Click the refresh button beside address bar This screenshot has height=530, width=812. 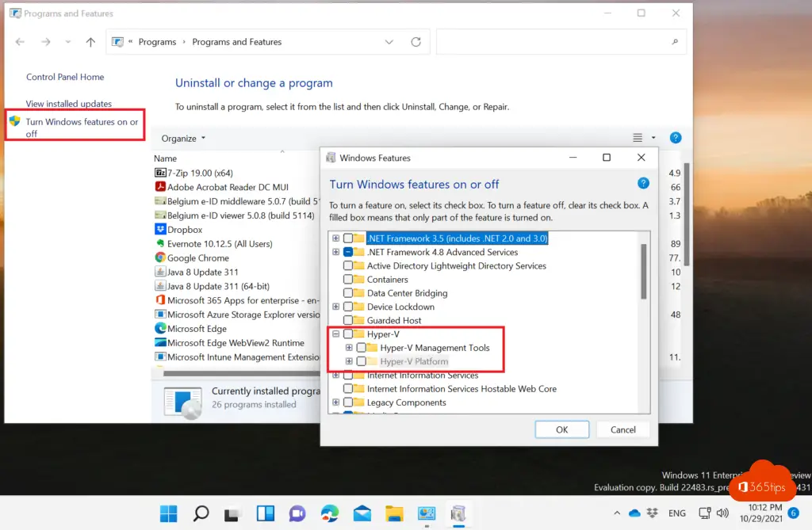coord(416,42)
